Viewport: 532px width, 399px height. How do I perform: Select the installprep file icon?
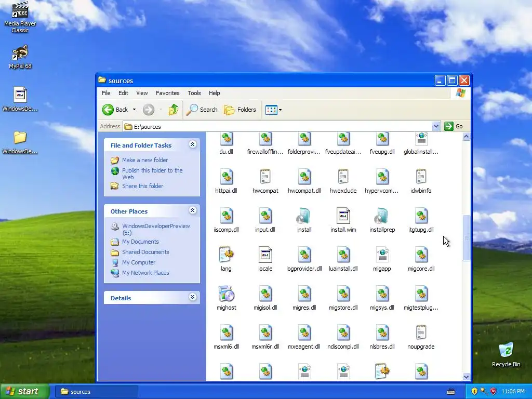[382, 216]
